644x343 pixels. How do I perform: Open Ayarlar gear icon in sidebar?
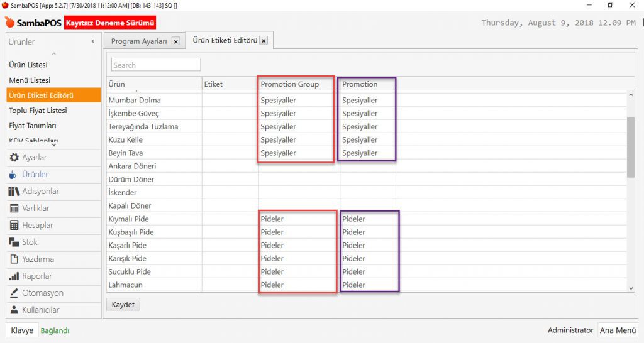coord(14,158)
